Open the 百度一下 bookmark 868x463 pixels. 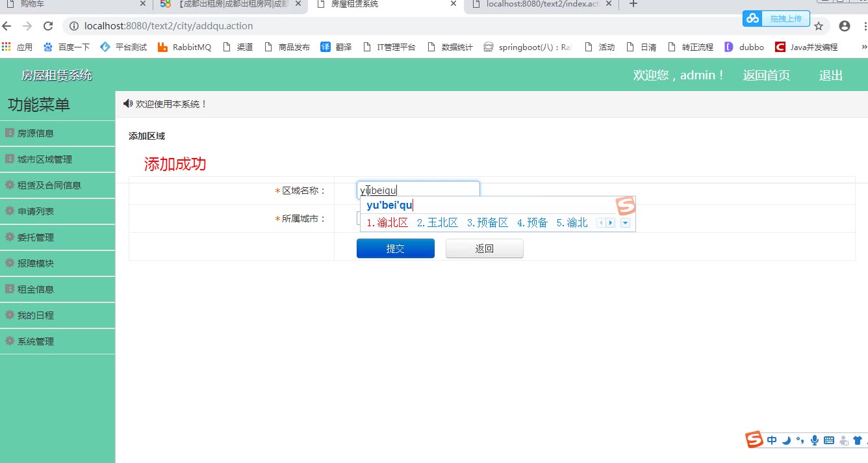coord(66,47)
